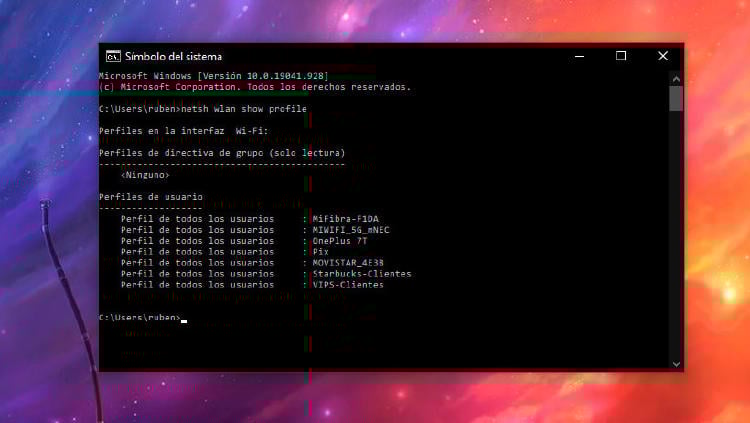750x423 pixels.
Task: Click the Command Prompt icon in title bar
Action: click(113, 56)
